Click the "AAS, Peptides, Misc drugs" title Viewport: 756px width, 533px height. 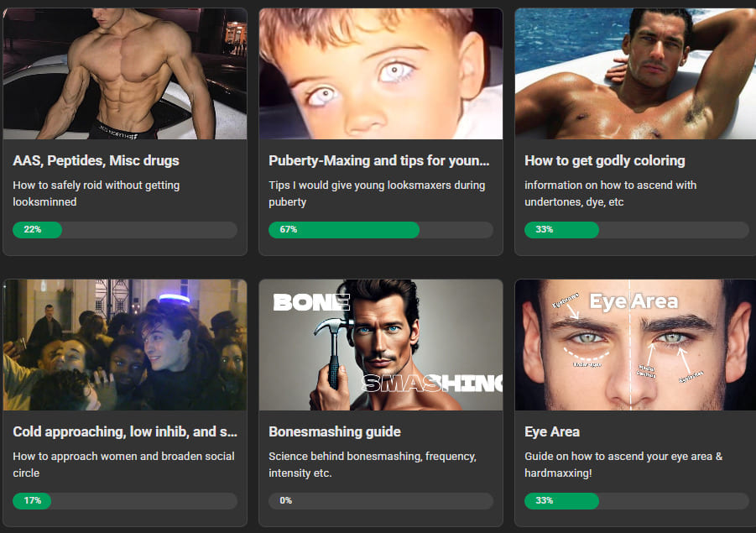96,160
